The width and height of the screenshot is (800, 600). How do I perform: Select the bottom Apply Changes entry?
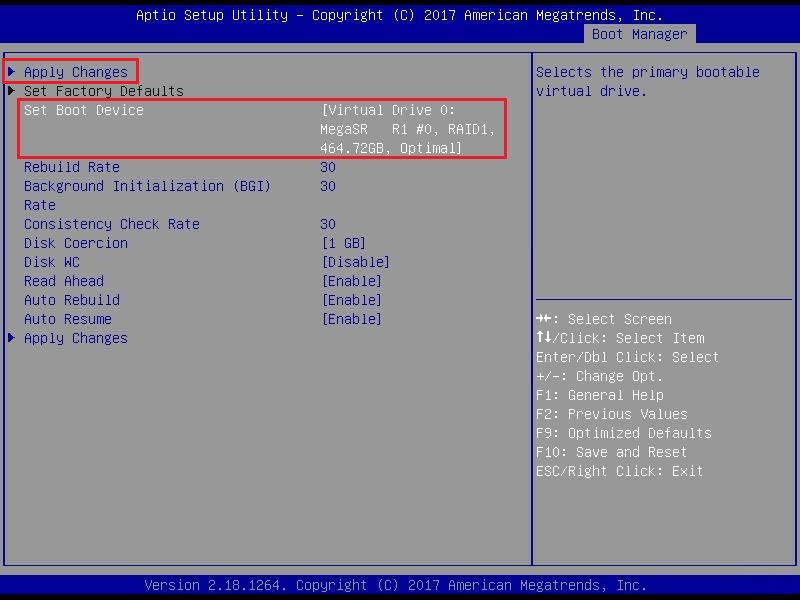point(76,338)
